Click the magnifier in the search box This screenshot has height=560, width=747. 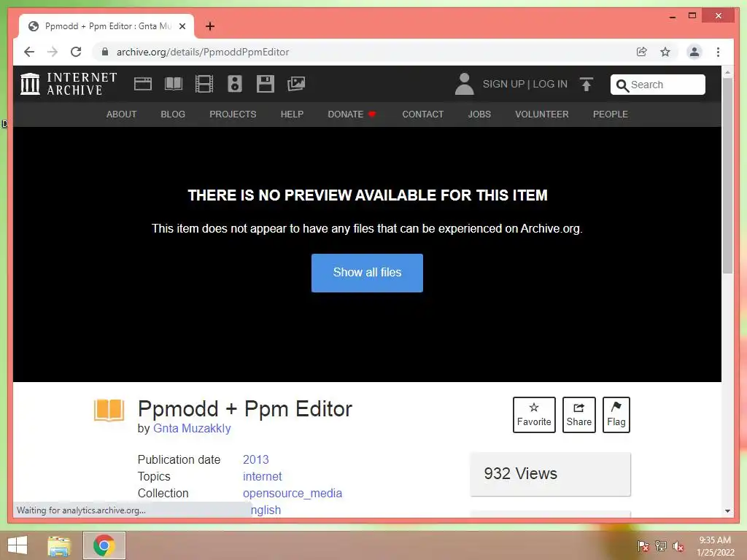pyautogui.click(x=622, y=85)
